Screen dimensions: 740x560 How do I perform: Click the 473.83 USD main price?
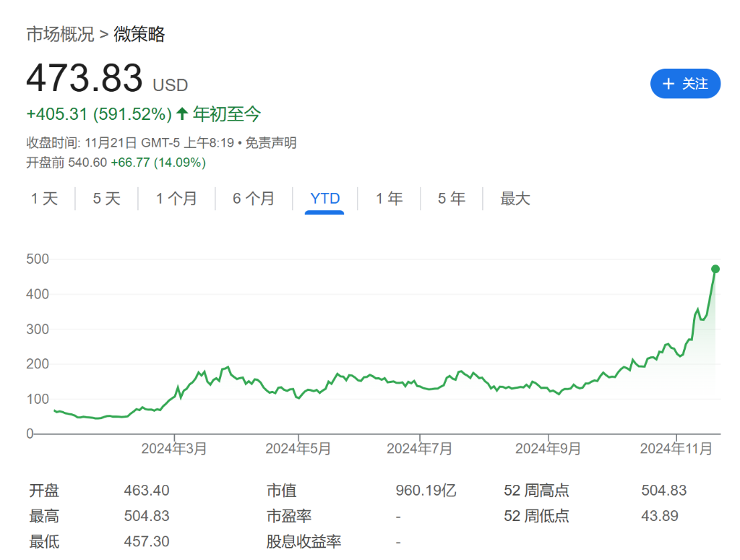85,78
